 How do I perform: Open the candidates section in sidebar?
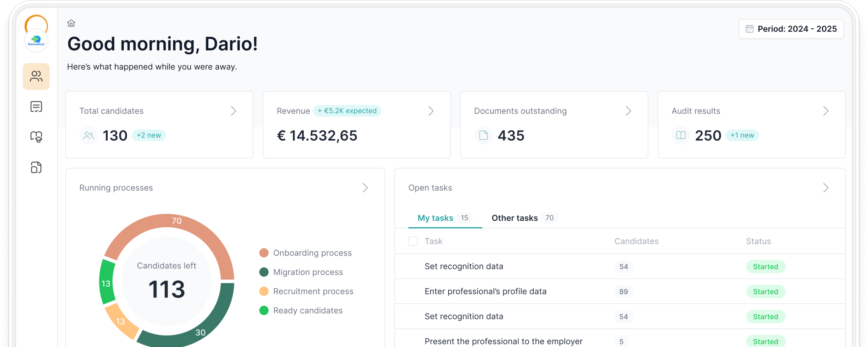(x=36, y=76)
